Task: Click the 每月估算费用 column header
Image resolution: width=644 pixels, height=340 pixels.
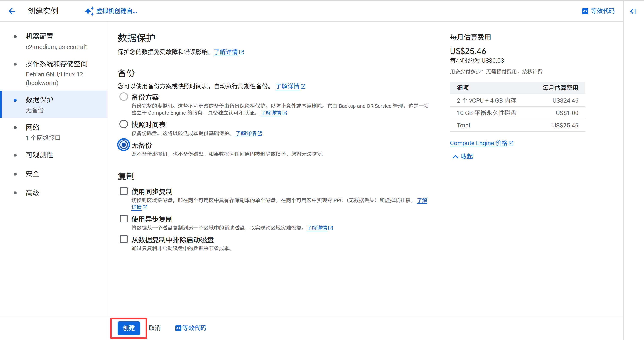Action: coord(560,88)
